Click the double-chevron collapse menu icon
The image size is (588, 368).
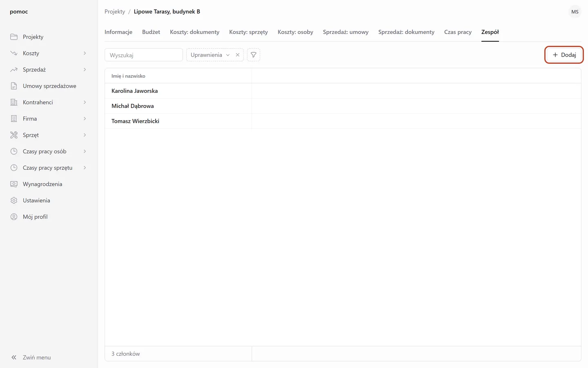coord(14,357)
